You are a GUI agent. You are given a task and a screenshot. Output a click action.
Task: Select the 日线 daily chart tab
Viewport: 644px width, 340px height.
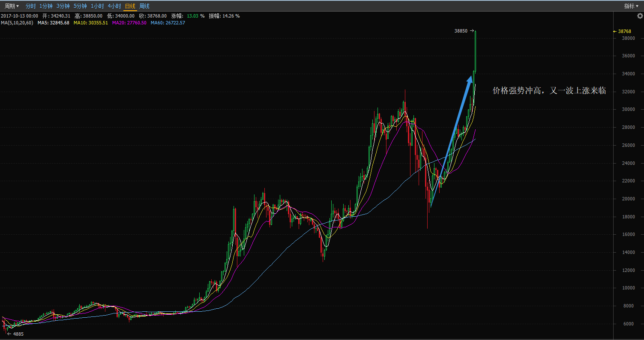point(130,6)
